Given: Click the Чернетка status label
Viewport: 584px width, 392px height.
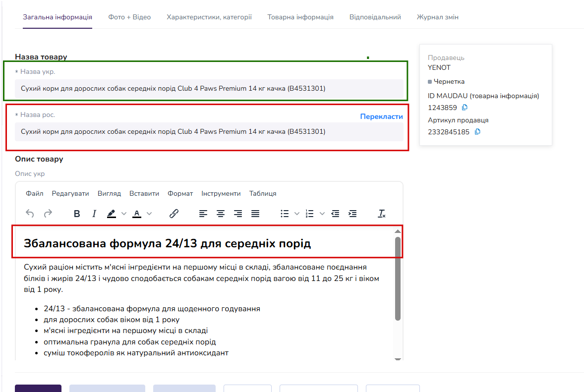Looking at the screenshot, I should click(x=449, y=82).
